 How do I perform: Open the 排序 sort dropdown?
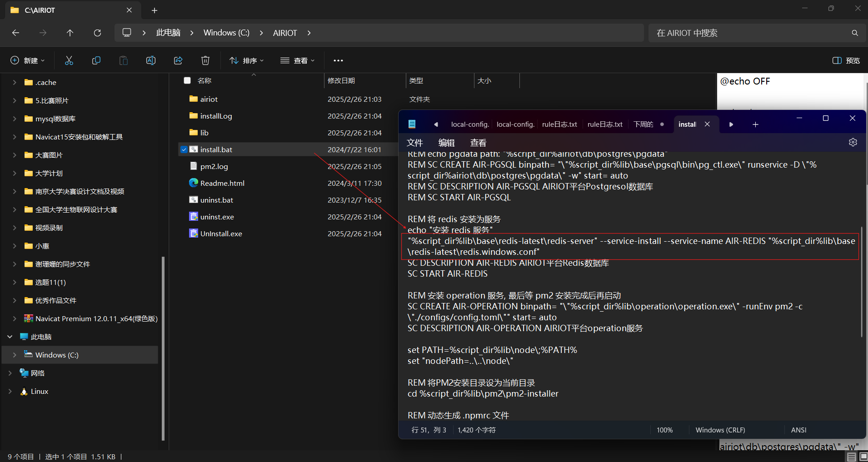click(247, 60)
